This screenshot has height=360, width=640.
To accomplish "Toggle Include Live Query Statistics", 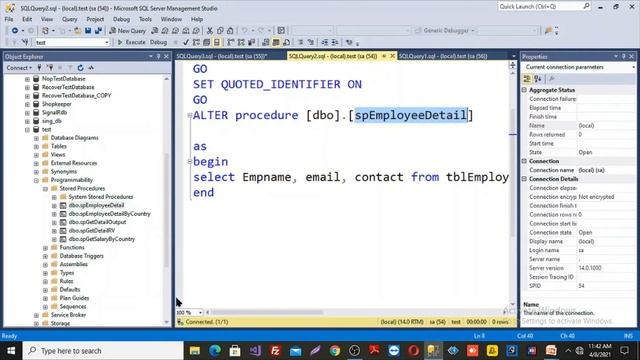I will [x=241, y=42].
